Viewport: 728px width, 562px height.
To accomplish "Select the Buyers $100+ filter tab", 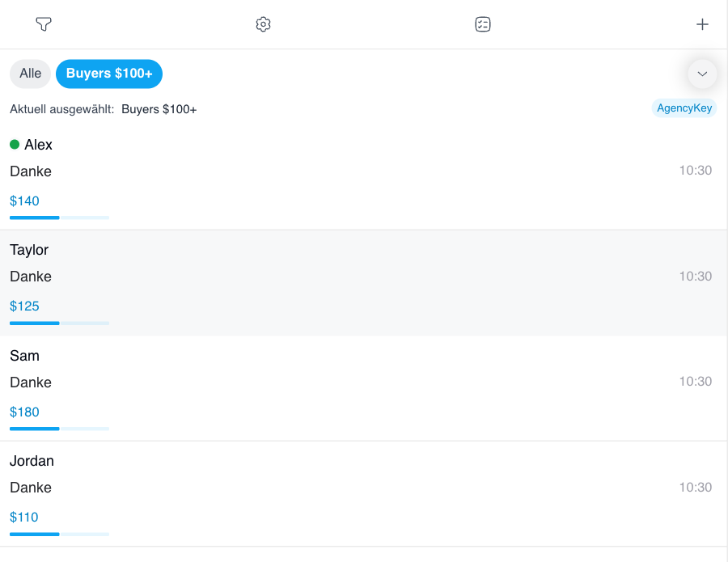I will [x=109, y=74].
